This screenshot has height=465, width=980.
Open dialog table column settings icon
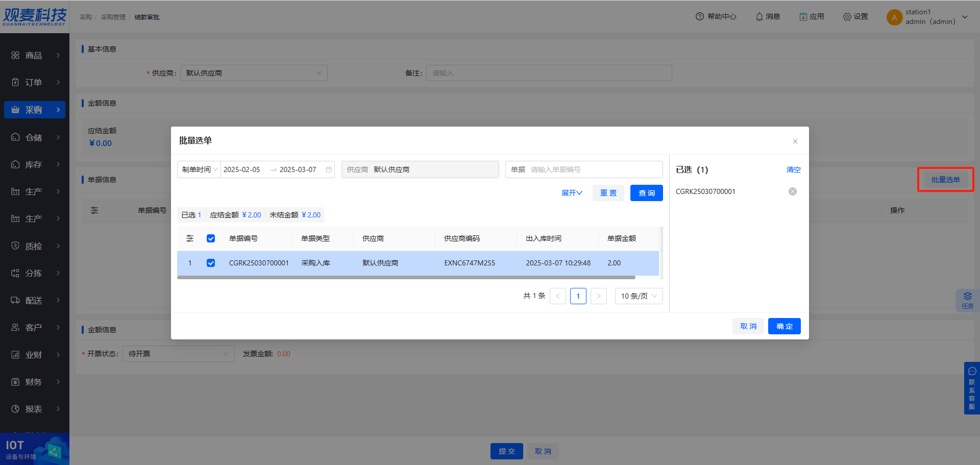tap(190, 238)
